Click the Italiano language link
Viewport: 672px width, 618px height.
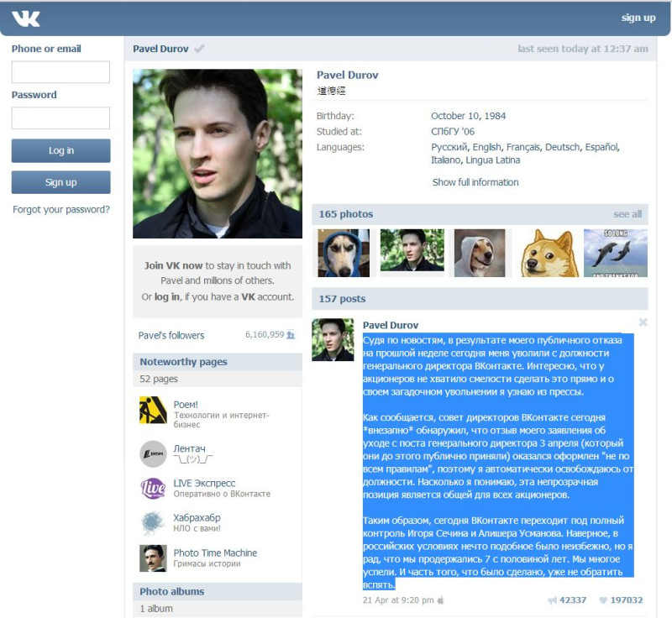click(446, 160)
